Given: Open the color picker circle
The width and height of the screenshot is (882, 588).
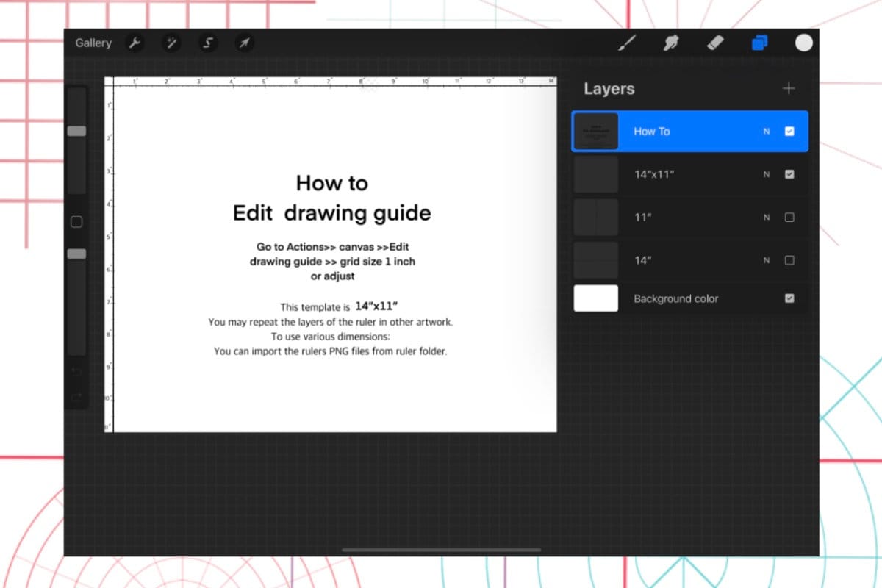Looking at the screenshot, I should point(804,43).
